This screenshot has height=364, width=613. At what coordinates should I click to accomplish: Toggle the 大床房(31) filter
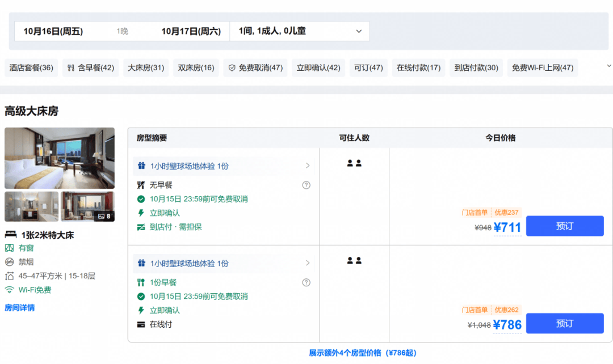pyautogui.click(x=146, y=68)
